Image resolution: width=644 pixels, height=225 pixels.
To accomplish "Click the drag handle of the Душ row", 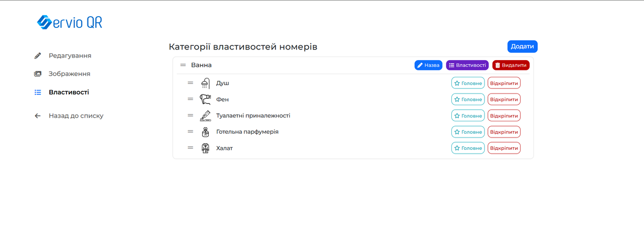I will [190, 83].
